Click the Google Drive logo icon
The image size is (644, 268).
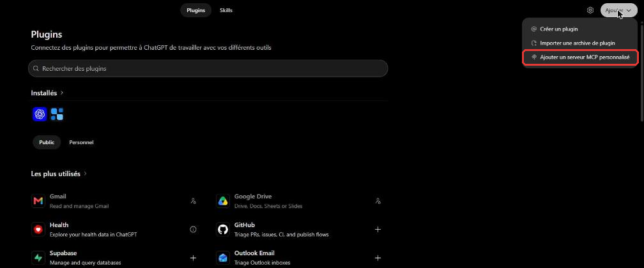click(223, 201)
